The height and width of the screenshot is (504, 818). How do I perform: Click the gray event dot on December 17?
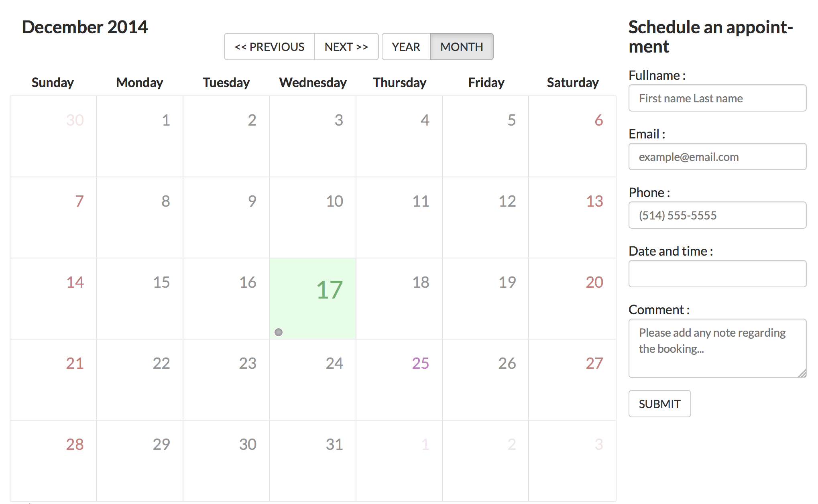point(279,332)
